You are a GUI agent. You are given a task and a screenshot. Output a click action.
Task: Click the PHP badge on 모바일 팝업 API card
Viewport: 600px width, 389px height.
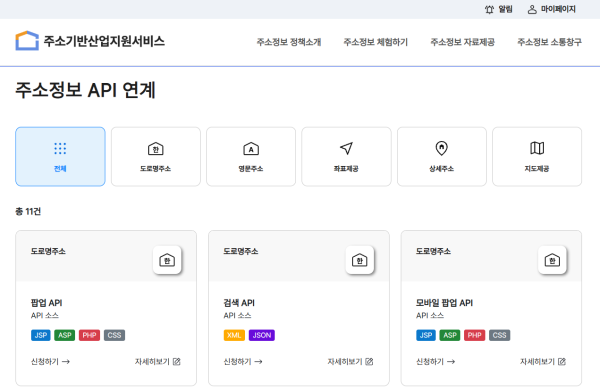pos(474,335)
